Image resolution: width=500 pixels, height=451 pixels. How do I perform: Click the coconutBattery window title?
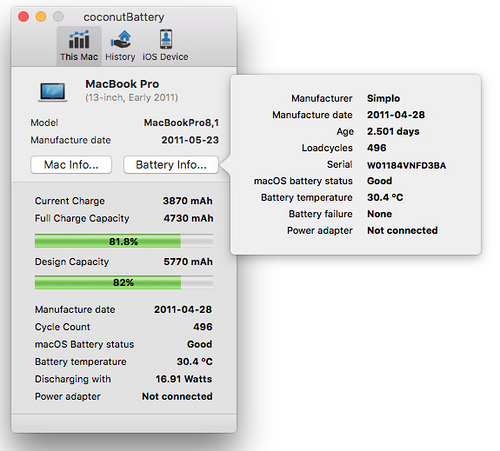pyautogui.click(x=124, y=17)
